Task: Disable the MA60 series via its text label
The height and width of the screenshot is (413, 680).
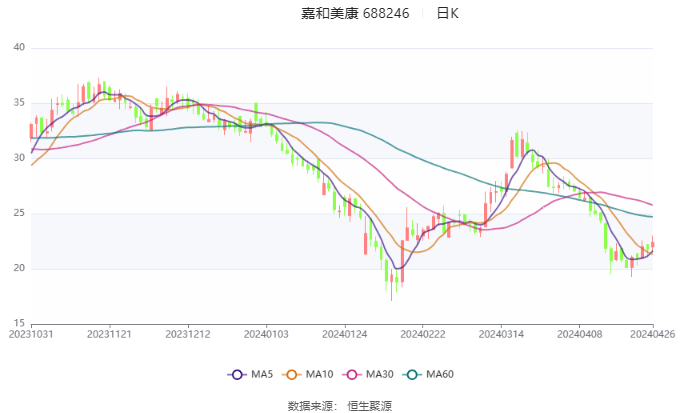Action: click(440, 374)
